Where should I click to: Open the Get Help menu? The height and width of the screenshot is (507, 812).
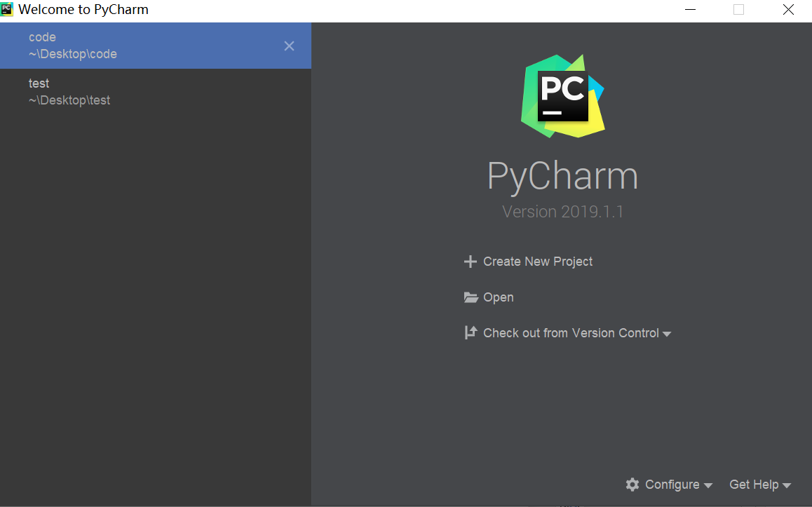(754, 485)
